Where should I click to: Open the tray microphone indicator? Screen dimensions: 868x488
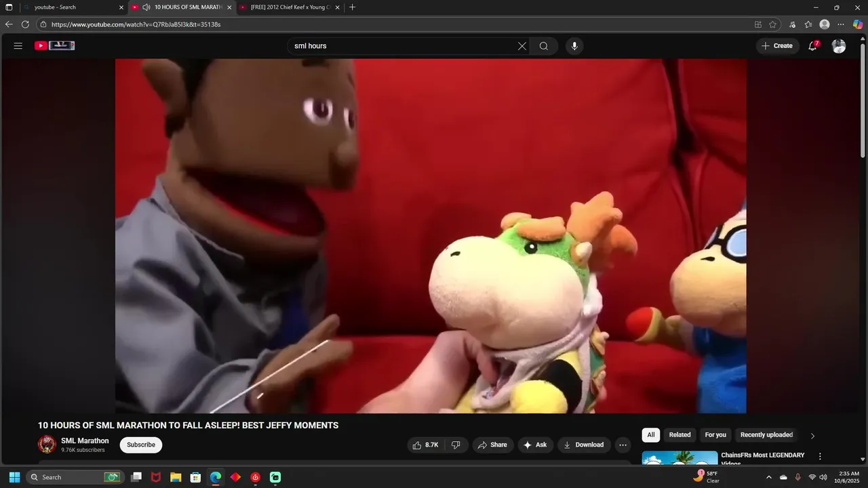[x=797, y=477]
